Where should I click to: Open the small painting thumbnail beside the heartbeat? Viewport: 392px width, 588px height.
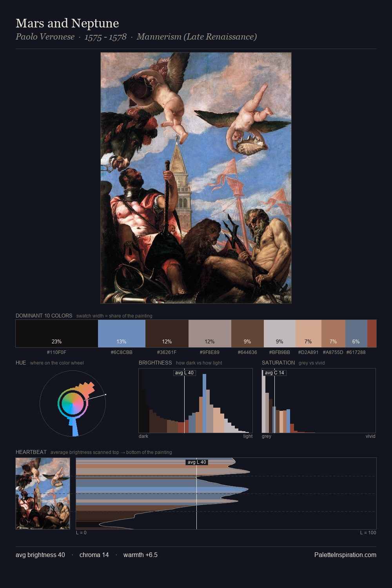(x=43, y=494)
